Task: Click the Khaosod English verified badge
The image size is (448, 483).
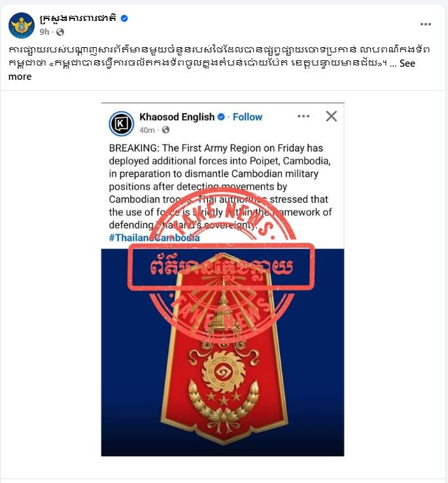Action: pyautogui.click(x=221, y=117)
